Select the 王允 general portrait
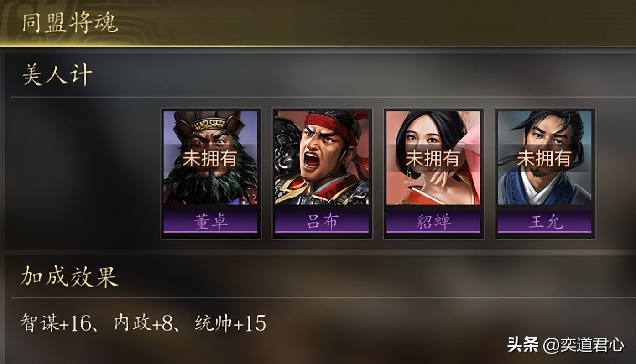The image size is (636, 364). (x=545, y=158)
